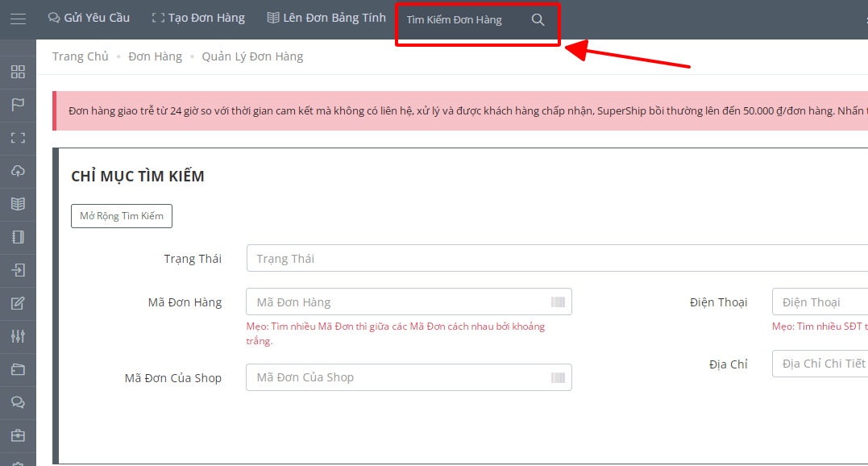
Task: Open Gửi Yêu Cầu menu
Action: tap(89, 18)
